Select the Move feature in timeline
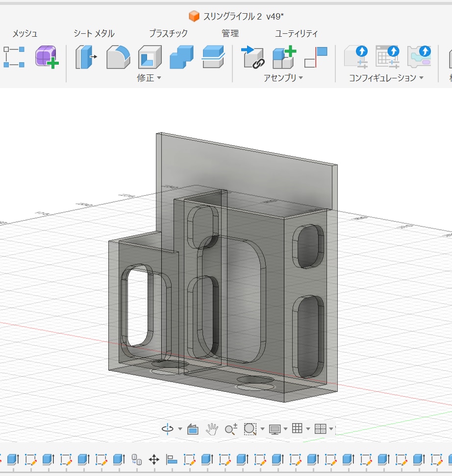The height and width of the screenshot is (476, 452). point(154,460)
